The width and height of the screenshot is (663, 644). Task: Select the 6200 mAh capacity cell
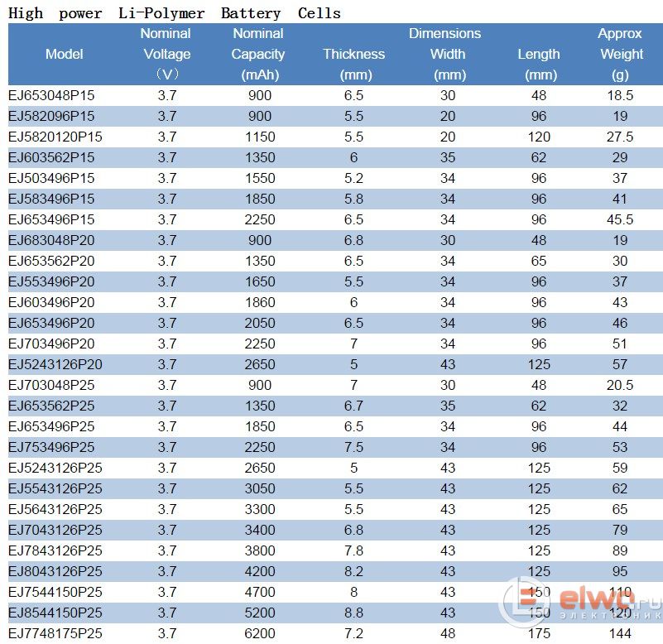(x=260, y=633)
